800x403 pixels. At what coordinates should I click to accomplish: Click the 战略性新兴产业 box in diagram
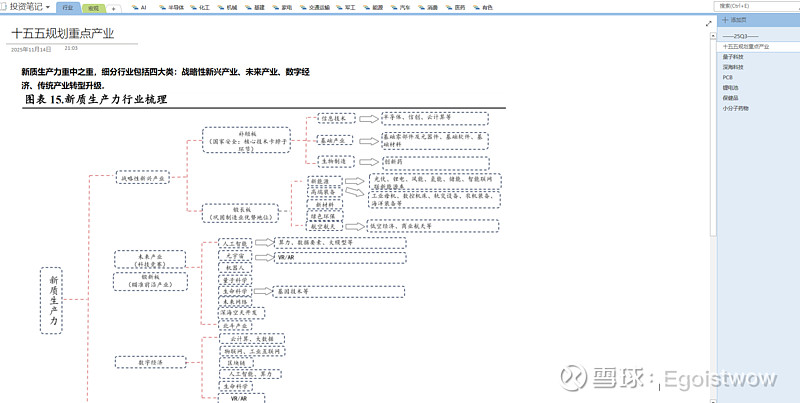[143, 178]
